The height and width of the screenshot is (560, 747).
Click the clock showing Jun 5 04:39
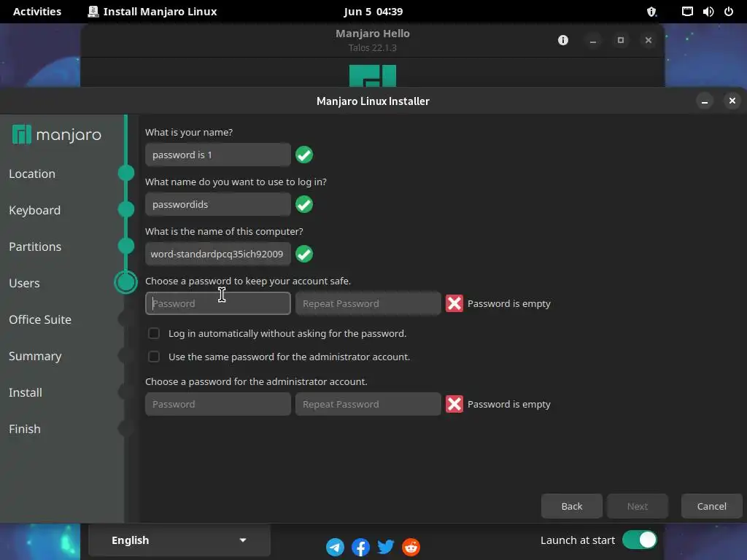(x=373, y=12)
